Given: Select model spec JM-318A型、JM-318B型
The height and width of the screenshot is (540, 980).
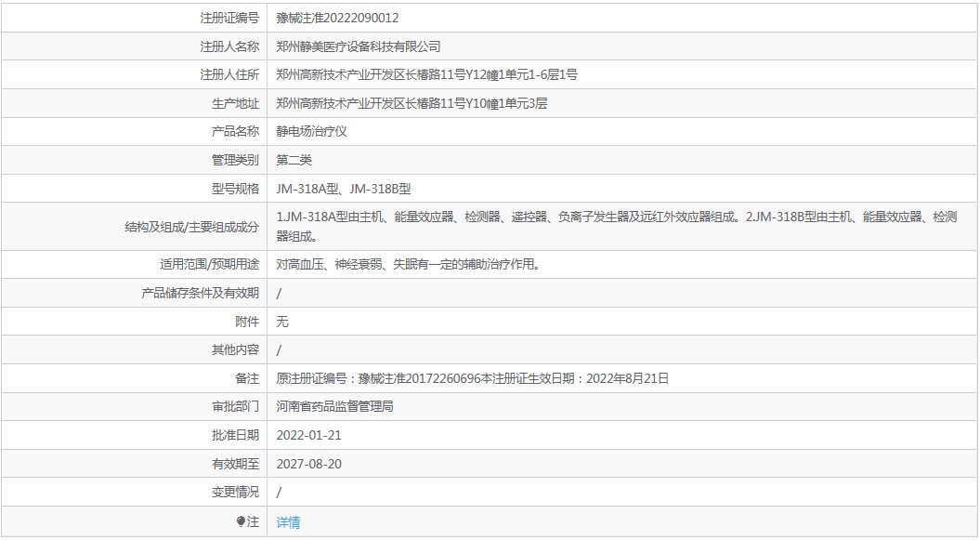Looking at the screenshot, I should click(344, 189).
